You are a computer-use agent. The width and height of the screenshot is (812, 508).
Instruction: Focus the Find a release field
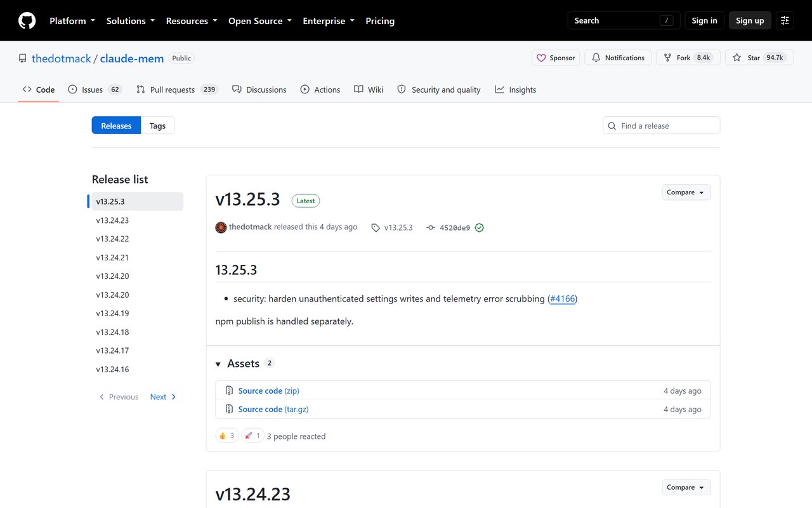(x=662, y=126)
